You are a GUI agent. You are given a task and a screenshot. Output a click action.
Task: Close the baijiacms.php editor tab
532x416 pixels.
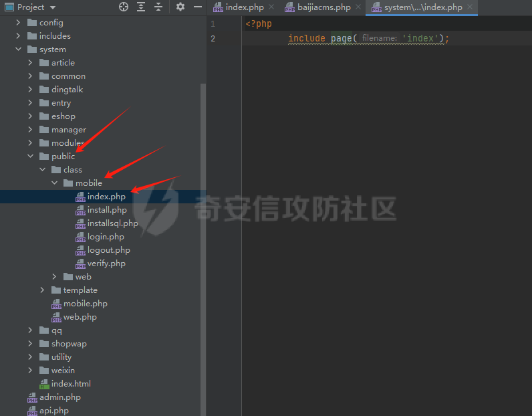(x=358, y=7)
